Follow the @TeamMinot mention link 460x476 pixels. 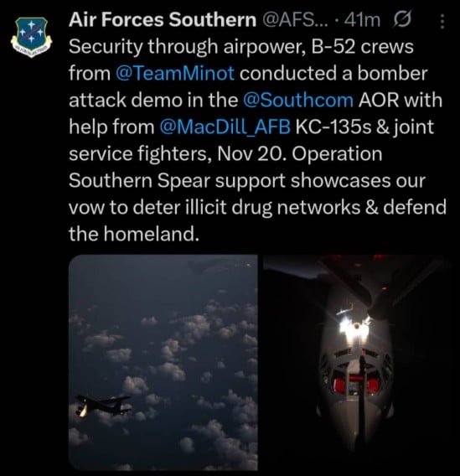[175, 74]
